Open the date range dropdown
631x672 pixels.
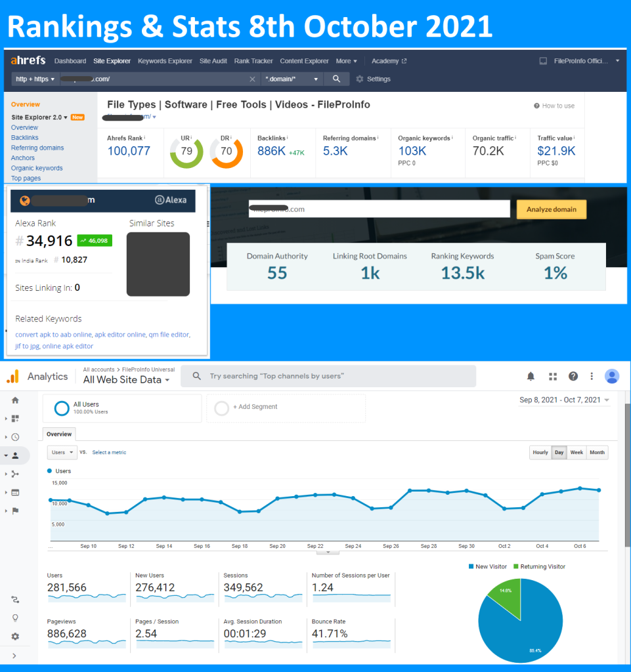(x=564, y=400)
